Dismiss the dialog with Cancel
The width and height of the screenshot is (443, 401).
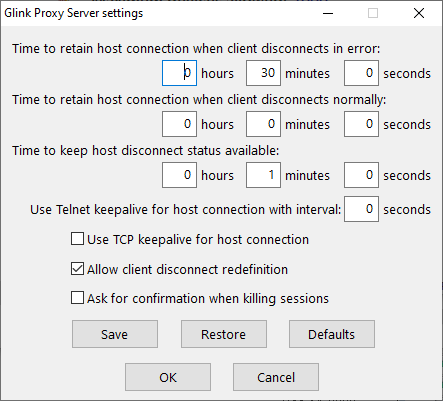[276, 377]
